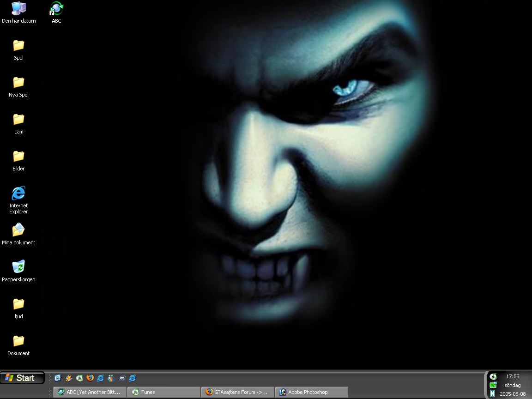This screenshot has width=532, height=399.
Task: Click the system tray clock showing 17:55
Action: [x=513, y=376]
